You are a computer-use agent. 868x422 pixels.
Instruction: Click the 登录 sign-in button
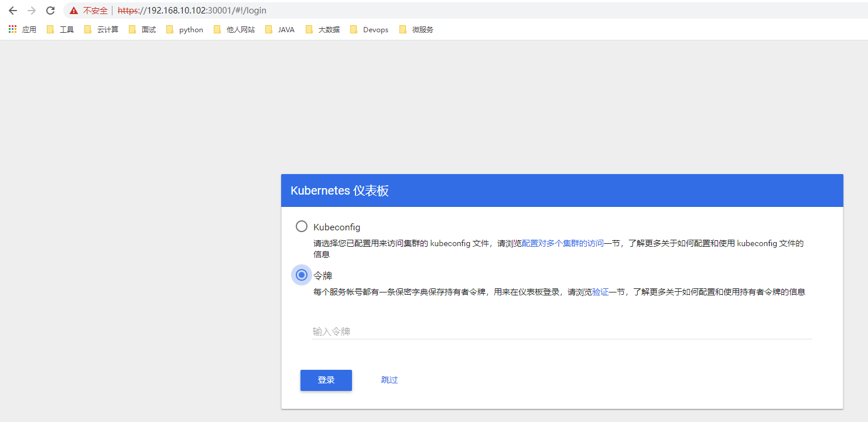pos(326,380)
